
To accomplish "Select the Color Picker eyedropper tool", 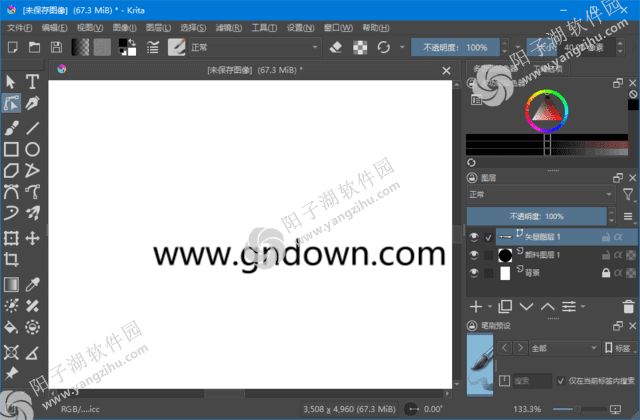I will (32, 284).
